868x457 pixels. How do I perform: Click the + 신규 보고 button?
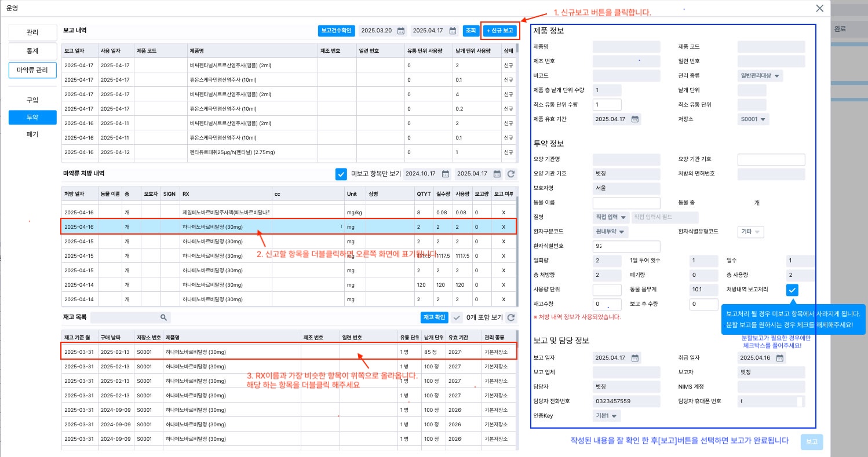[x=499, y=31]
